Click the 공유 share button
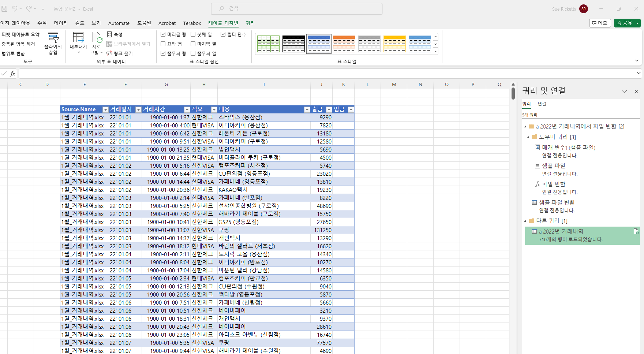644x354 pixels. click(624, 23)
